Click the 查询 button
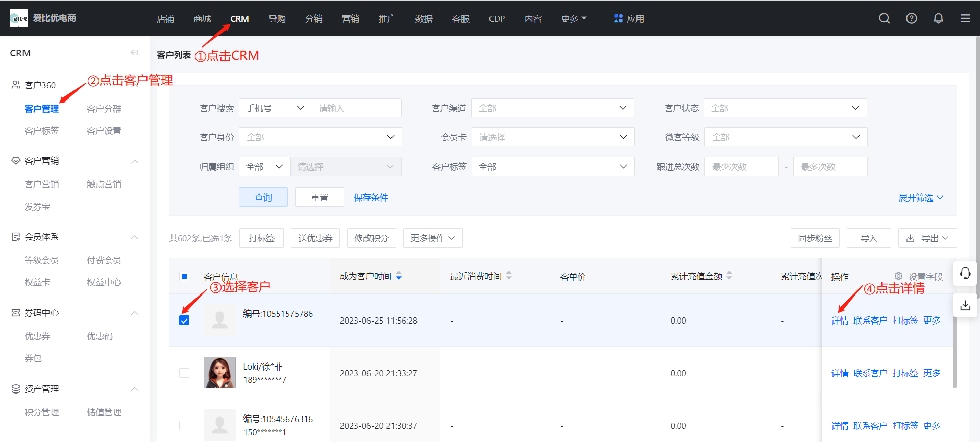The image size is (980, 442). [x=263, y=197]
